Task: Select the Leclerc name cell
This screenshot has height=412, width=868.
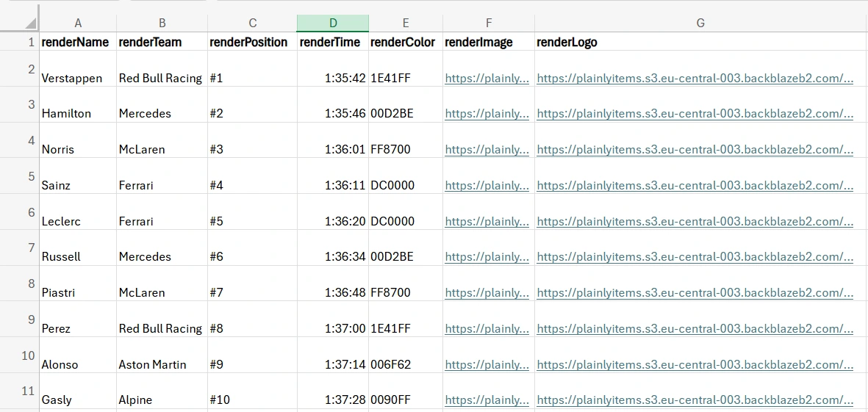Action: pyautogui.click(x=78, y=212)
